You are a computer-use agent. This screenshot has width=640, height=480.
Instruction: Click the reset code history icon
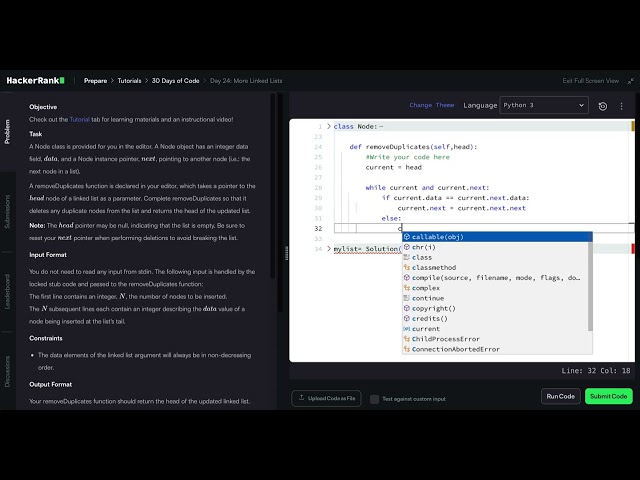click(602, 106)
